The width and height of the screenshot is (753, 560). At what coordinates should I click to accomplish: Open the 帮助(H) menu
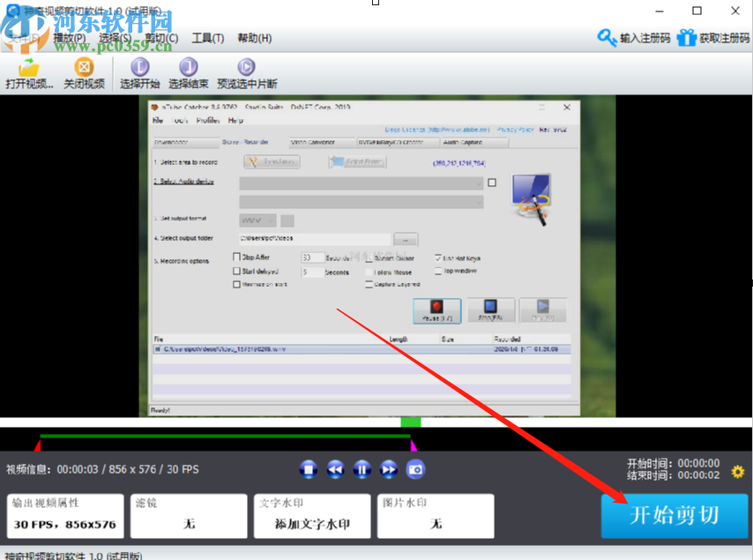[x=255, y=38]
